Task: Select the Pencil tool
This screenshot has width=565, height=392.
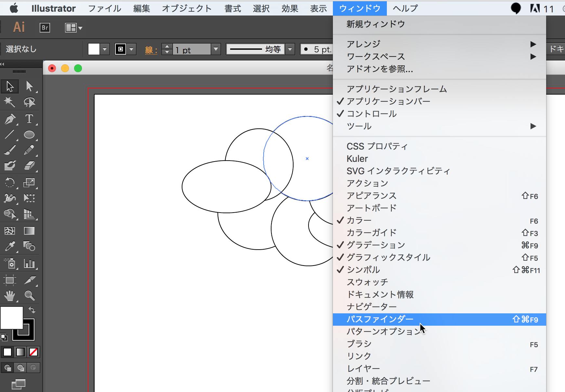Action: pos(29,150)
